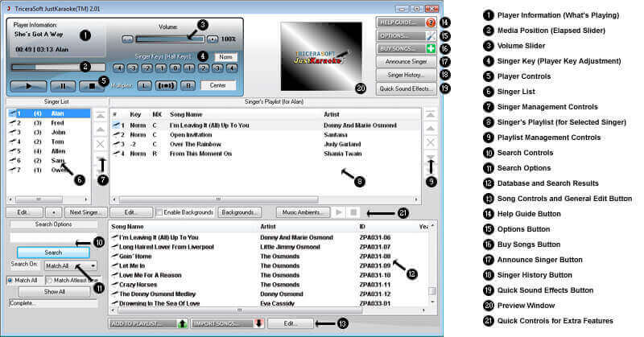Move selected singer to top of list
Viewport: 644px width, 337px height.
click(x=101, y=116)
